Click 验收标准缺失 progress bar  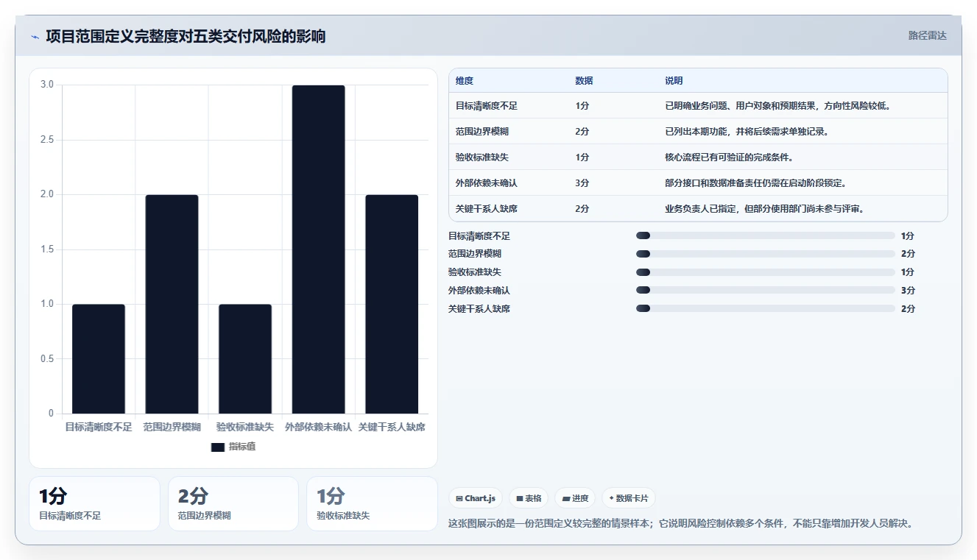click(x=766, y=272)
